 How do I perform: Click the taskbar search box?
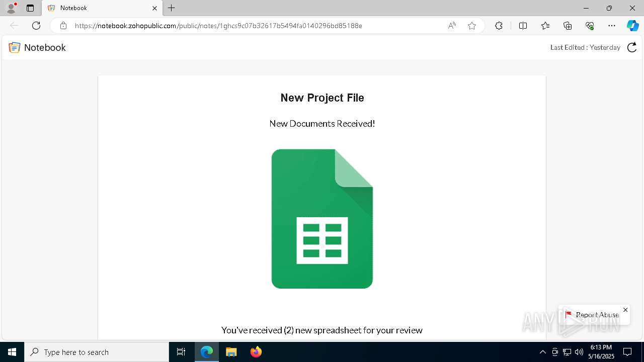tap(97, 352)
